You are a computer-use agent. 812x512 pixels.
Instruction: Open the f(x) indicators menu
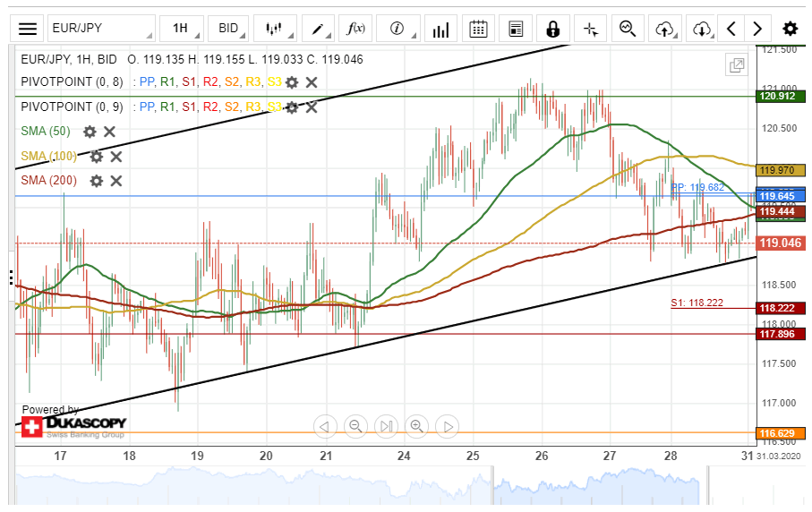[356, 29]
